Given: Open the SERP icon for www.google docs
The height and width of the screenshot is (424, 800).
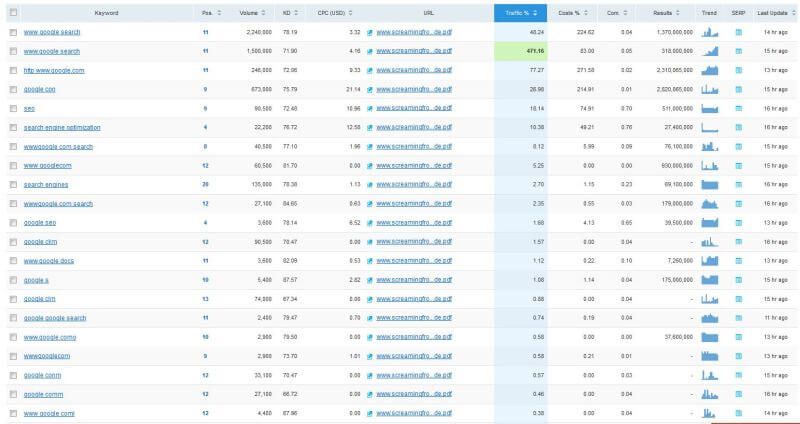Looking at the screenshot, I should click(x=738, y=261).
